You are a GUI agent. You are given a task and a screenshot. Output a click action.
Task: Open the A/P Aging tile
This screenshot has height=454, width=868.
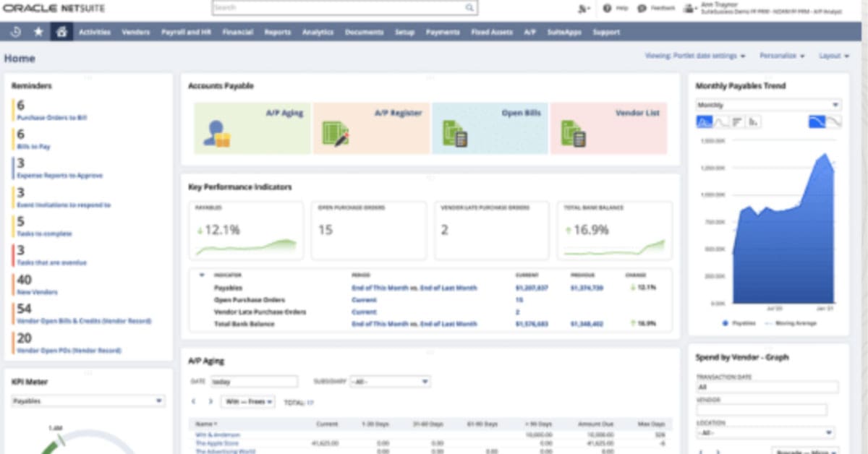click(x=252, y=128)
